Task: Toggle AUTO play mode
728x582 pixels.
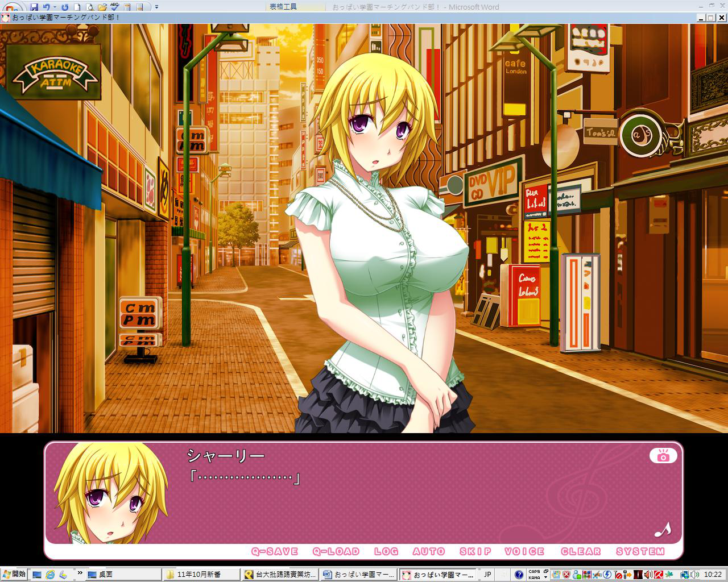Action: 429,551
